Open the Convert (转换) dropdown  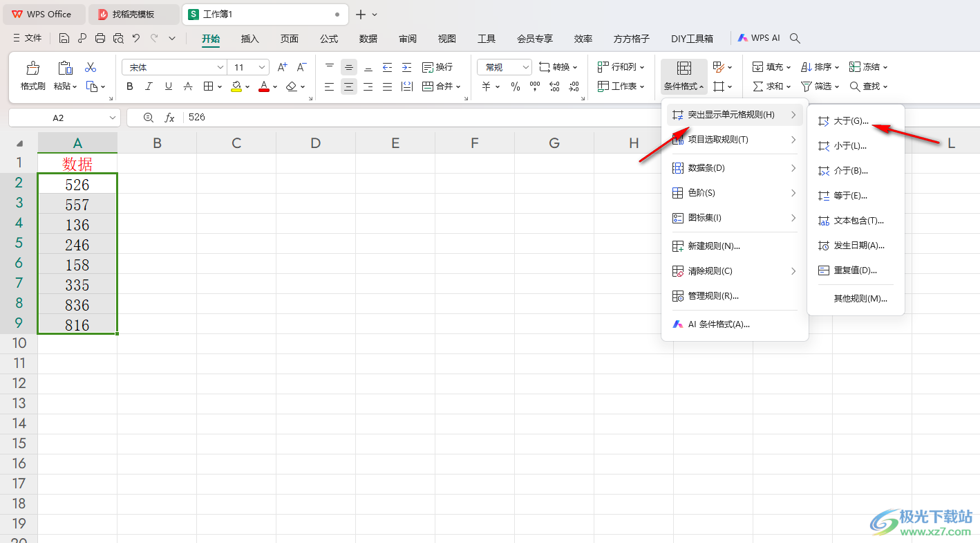coord(558,67)
